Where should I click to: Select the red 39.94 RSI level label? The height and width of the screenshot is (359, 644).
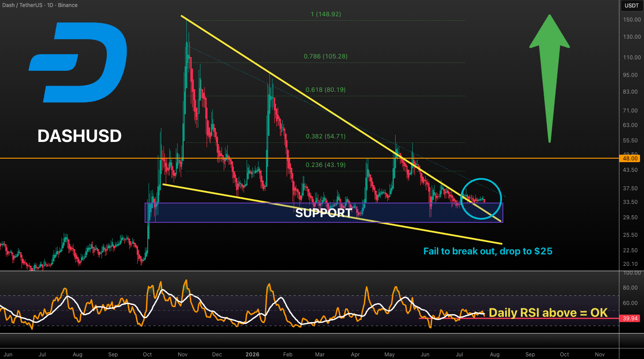[x=630, y=319]
